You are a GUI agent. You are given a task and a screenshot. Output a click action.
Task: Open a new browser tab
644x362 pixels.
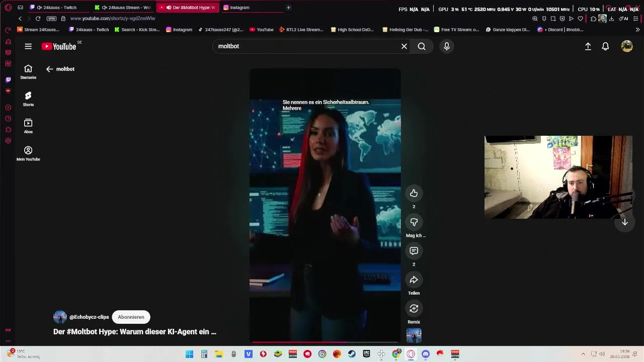coord(288,8)
